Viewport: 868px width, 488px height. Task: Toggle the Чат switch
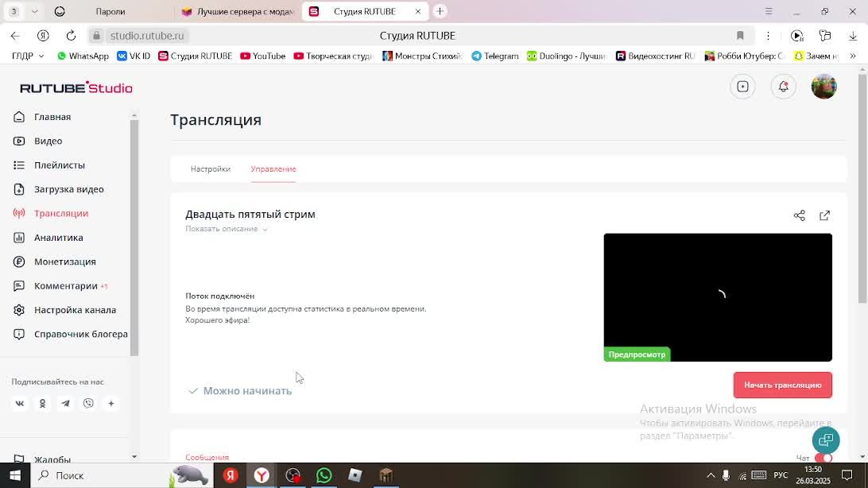[823, 458]
